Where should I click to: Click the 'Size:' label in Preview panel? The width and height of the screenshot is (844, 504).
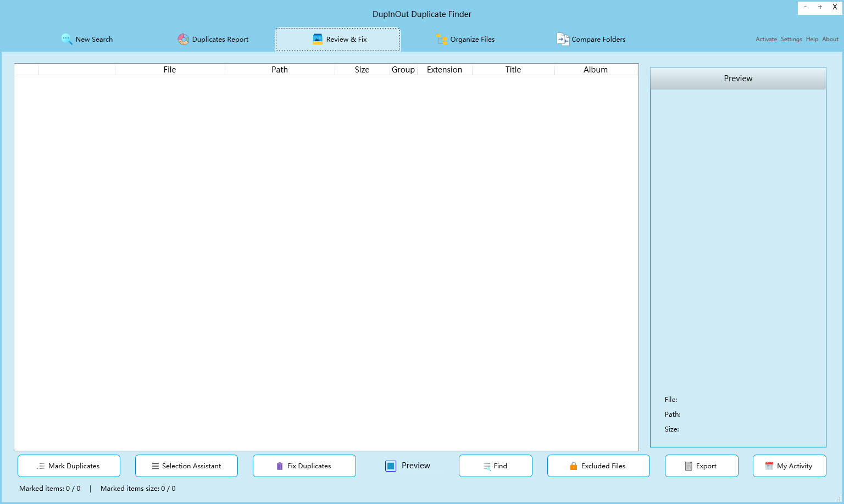671,429
